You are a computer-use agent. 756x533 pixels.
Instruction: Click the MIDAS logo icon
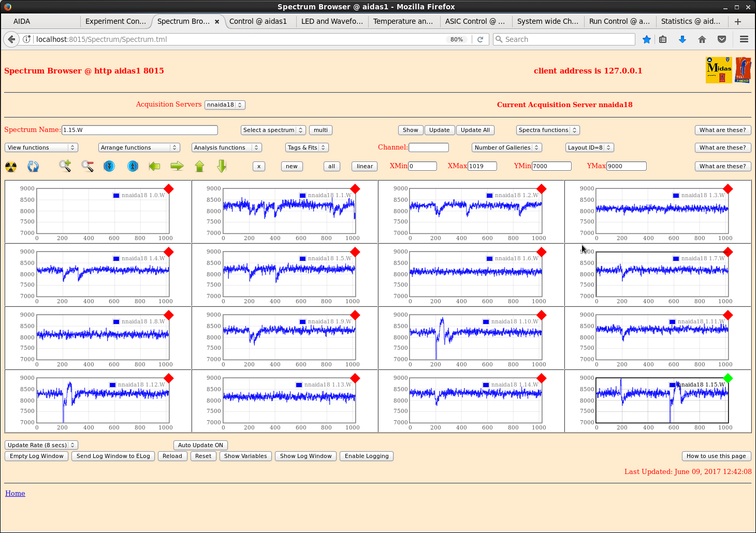coord(719,70)
